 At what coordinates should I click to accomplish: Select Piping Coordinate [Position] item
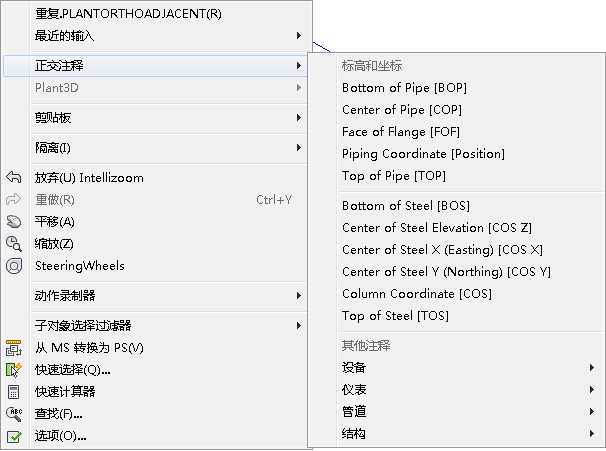423,154
